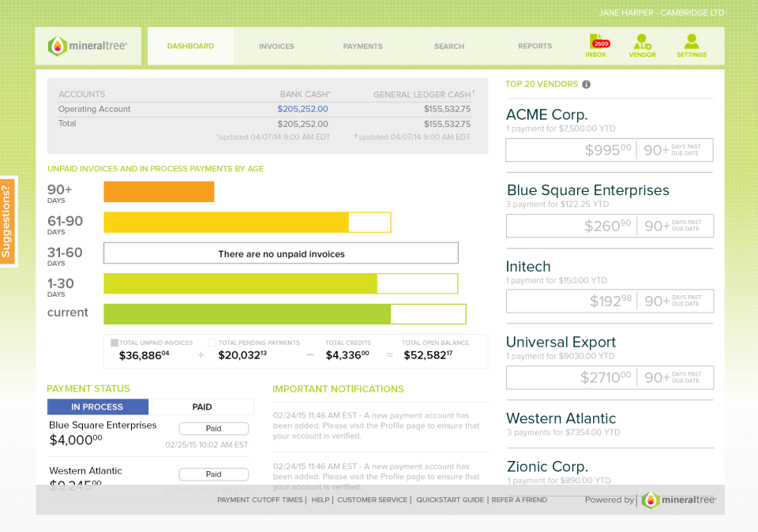Click the $4,000.00 Blue Square payment amount
The height and width of the screenshot is (532, 758).
coord(76,440)
